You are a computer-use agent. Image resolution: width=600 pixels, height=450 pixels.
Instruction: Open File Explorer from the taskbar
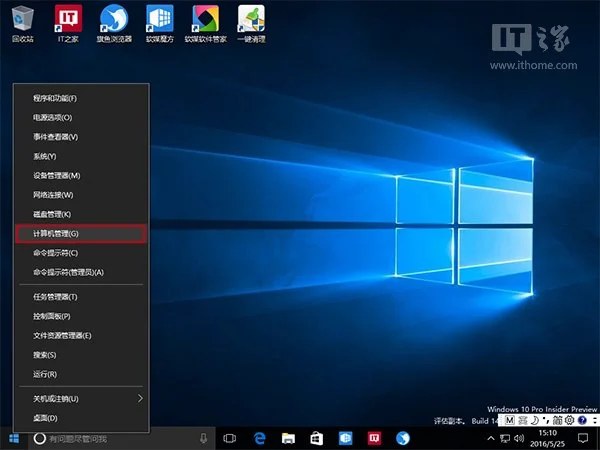click(288, 438)
